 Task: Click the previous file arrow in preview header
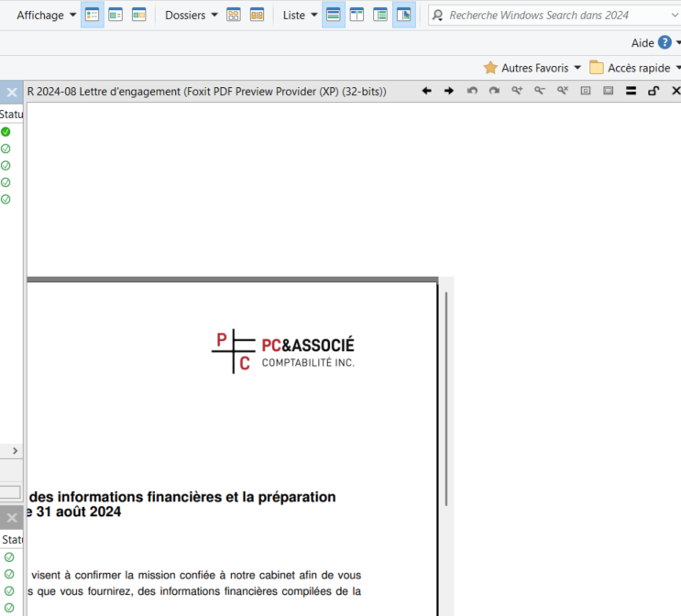426,91
